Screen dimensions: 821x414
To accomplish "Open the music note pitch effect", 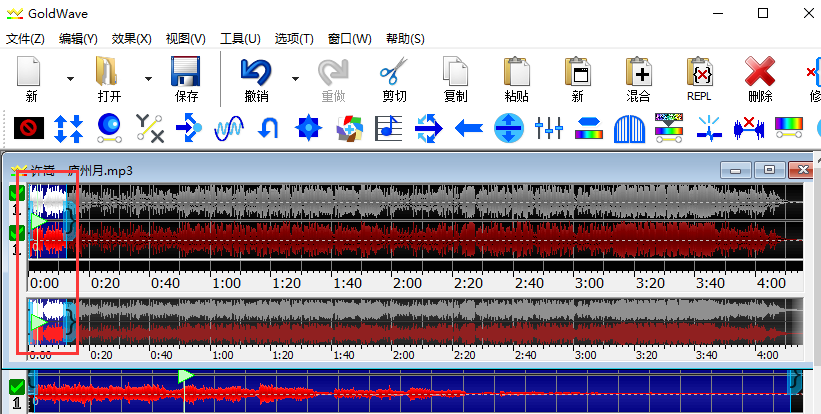I will point(389,128).
